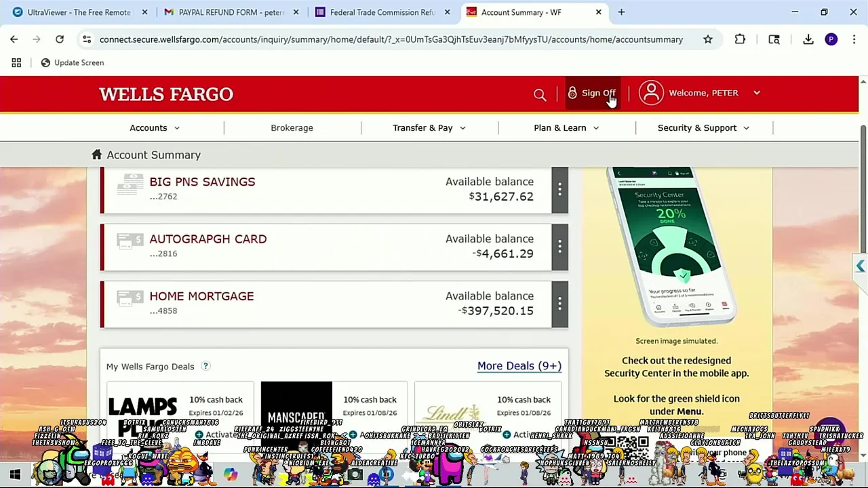Expand the Security & Support menu
868x488 pixels.
tap(703, 127)
